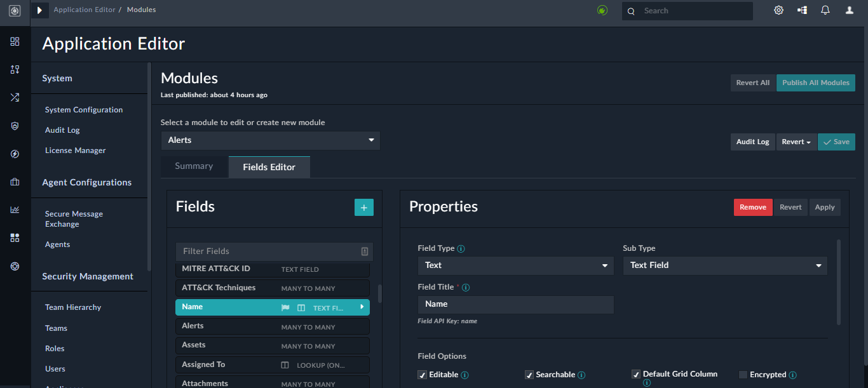868x388 pixels.
Task: Open System Configuration in sidebar
Action: (84, 110)
